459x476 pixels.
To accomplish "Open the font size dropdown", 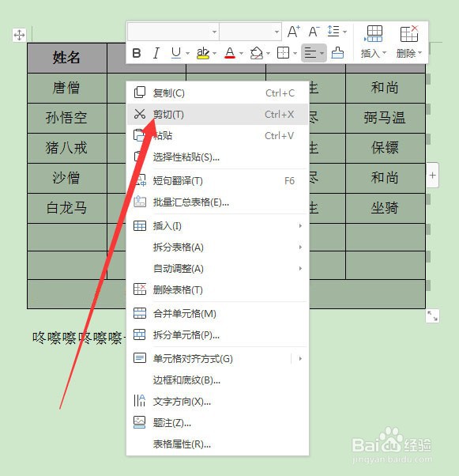I will (x=277, y=32).
